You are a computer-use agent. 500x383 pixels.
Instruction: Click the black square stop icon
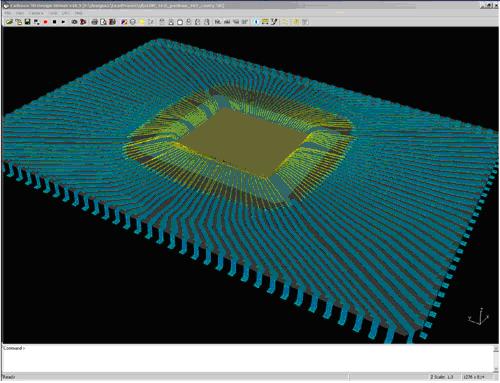(x=54, y=22)
